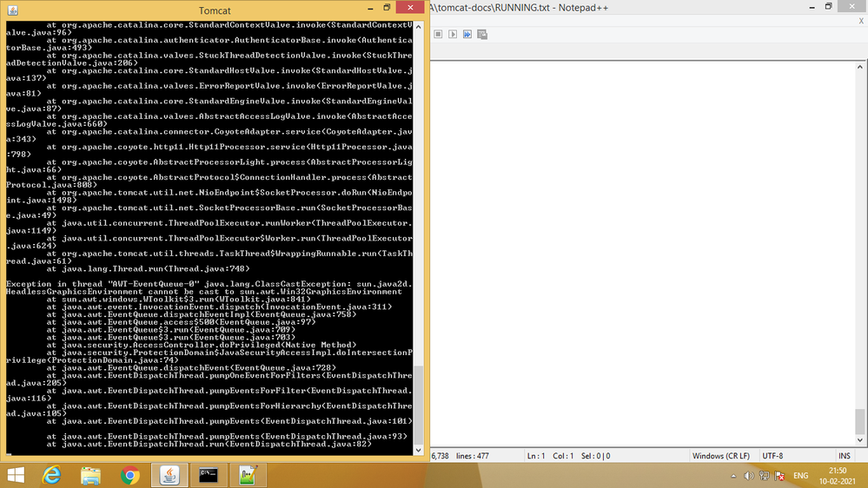Click the Save Recorded Macro icon

click(x=482, y=35)
